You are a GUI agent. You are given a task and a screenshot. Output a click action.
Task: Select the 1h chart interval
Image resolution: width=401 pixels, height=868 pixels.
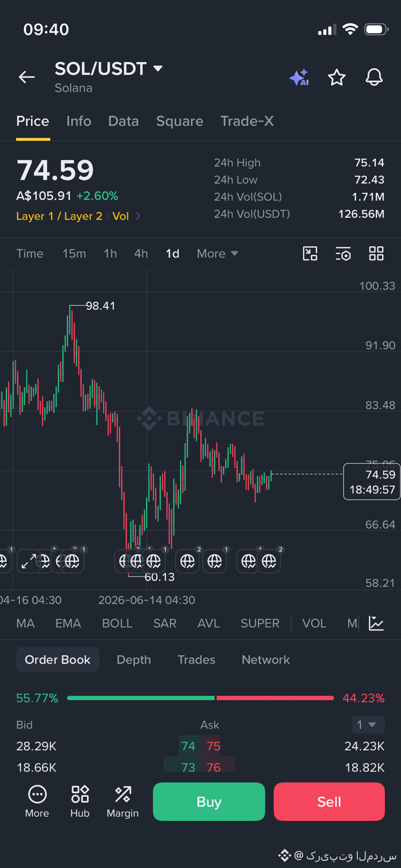[x=110, y=254]
